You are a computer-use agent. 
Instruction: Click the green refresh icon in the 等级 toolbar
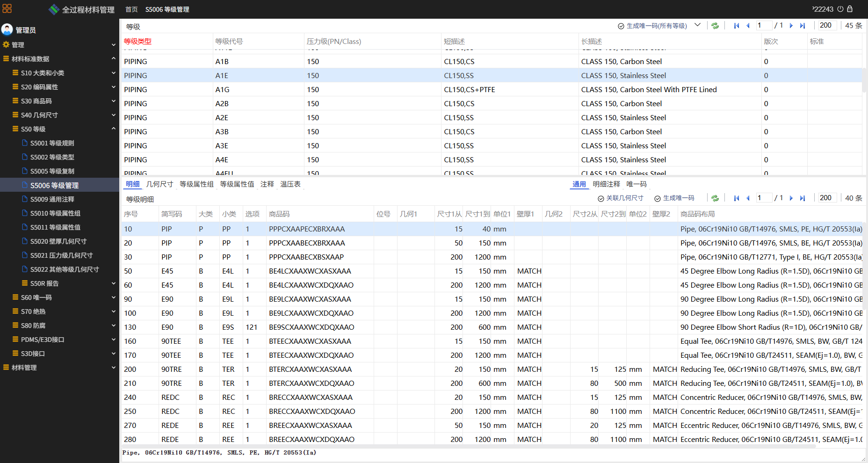pyautogui.click(x=715, y=26)
